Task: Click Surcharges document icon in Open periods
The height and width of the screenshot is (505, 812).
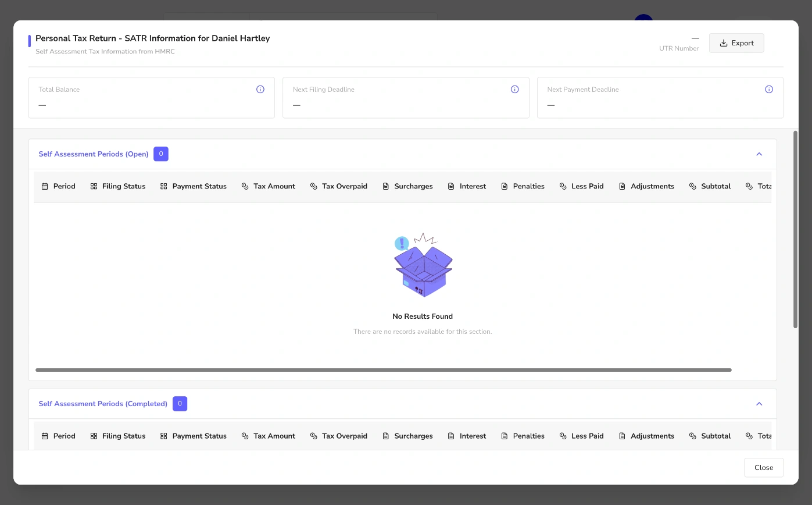Action: [x=386, y=186]
